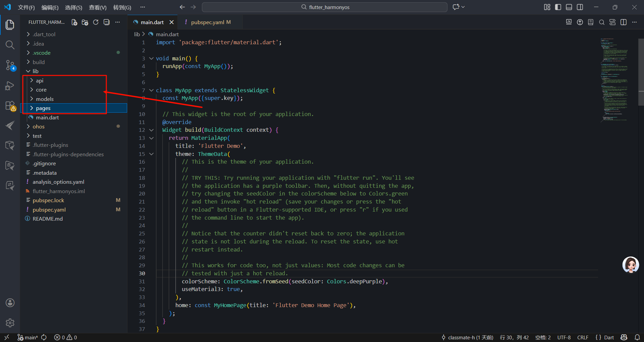This screenshot has width=644, height=342.
Task: Open analysis_options.yaml file
Action: pyautogui.click(x=74, y=182)
